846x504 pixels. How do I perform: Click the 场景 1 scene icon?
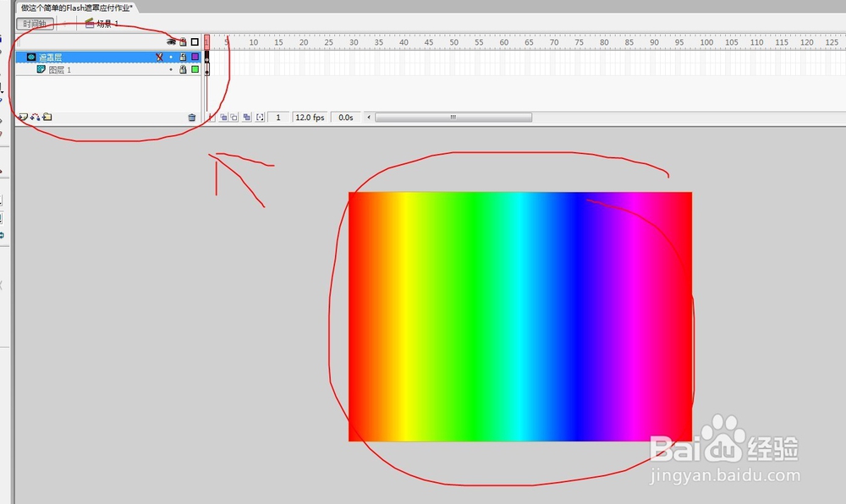pyautogui.click(x=90, y=23)
